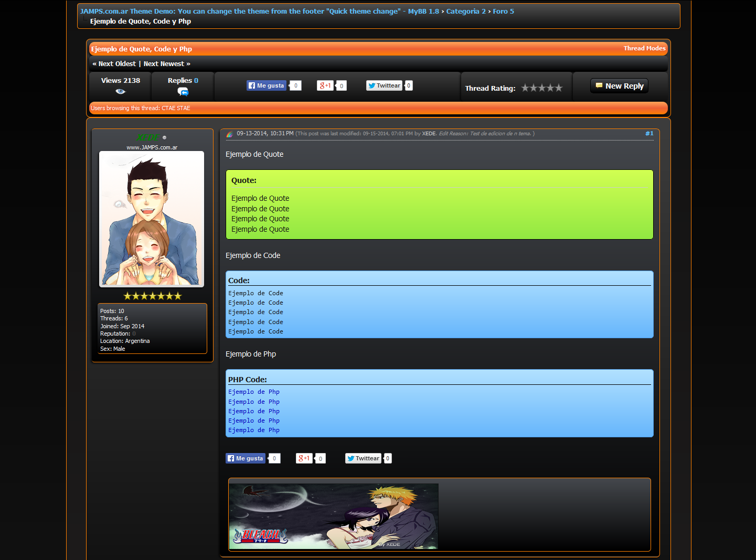Click the Twittear button in thread header
The height and width of the screenshot is (560, 756).
tap(384, 85)
